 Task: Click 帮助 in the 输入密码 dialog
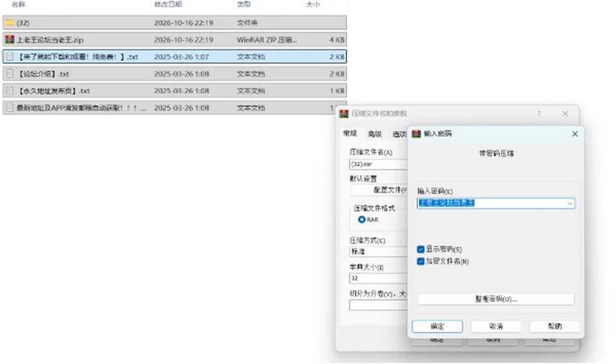554,326
